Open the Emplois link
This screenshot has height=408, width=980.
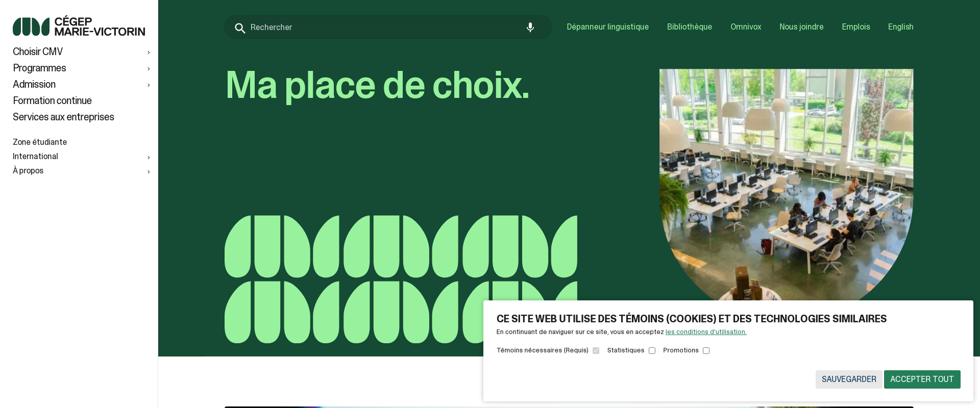(x=856, y=27)
